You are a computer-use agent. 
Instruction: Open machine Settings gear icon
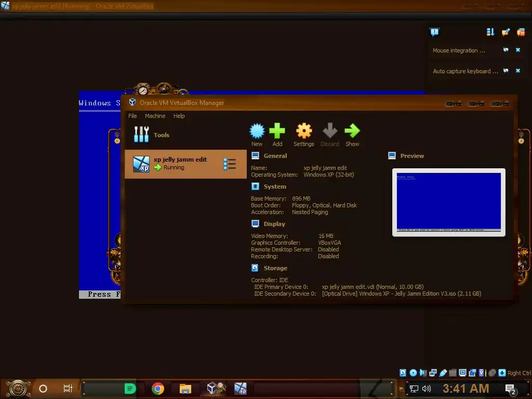tap(303, 131)
